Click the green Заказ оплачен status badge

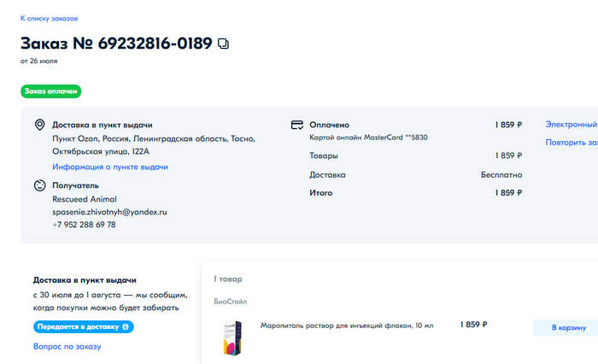point(50,91)
